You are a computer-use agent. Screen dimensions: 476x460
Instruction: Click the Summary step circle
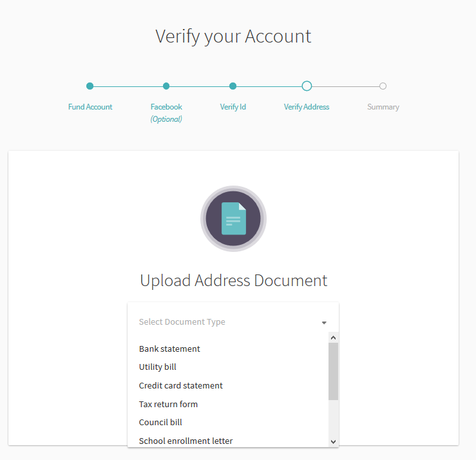tap(383, 86)
